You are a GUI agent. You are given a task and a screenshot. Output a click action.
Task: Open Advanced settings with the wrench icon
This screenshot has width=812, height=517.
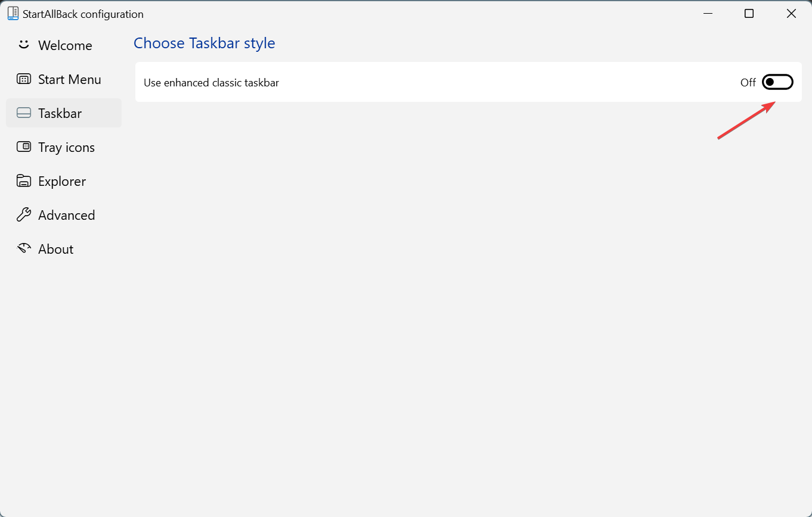(24, 215)
